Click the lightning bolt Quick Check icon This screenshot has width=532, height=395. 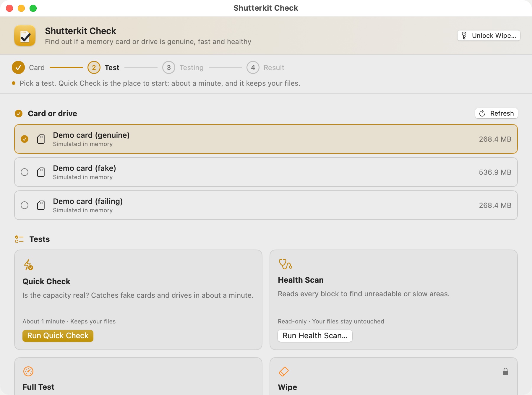[x=28, y=265]
